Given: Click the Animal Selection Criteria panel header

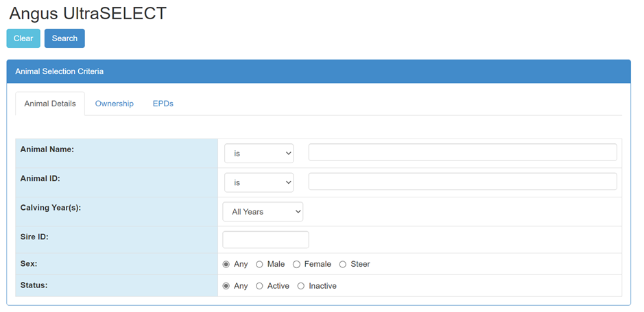Looking at the screenshot, I should (318, 71).
